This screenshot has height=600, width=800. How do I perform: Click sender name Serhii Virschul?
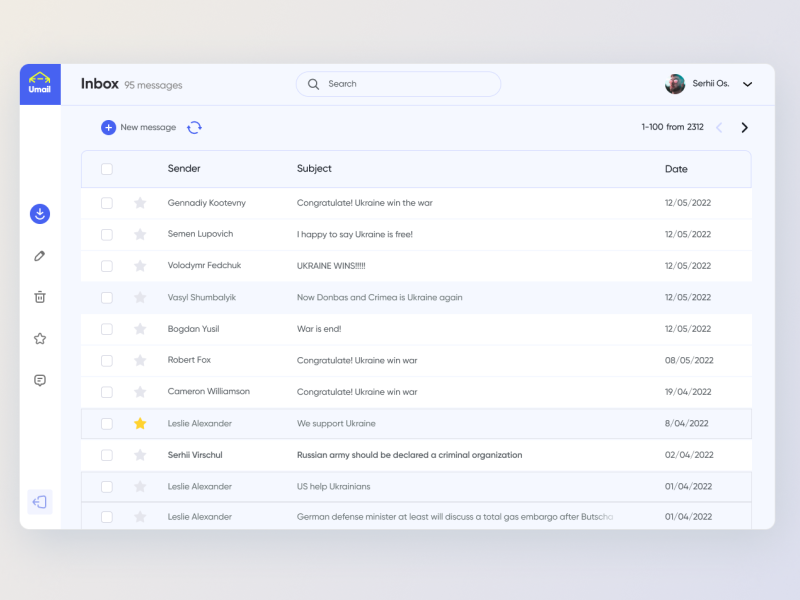click(x=195, y=455)
